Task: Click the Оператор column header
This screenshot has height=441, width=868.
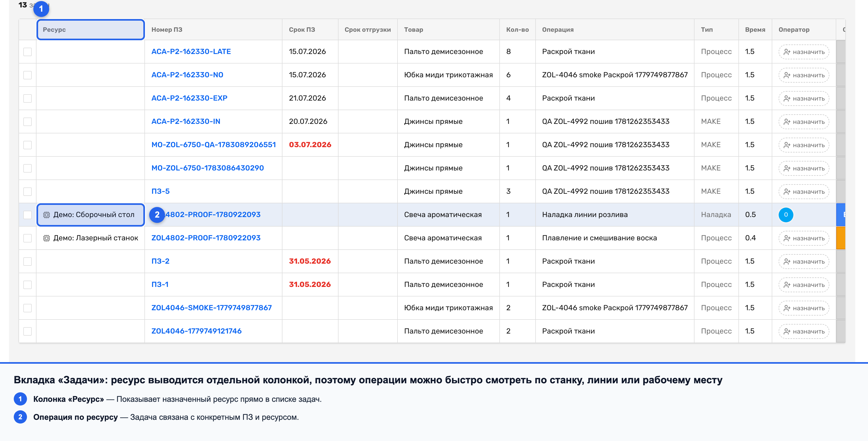Action: pos(794,30)
